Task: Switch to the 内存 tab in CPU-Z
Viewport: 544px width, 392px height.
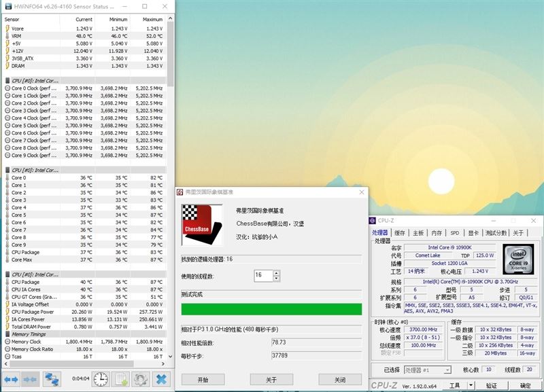Action: [437, 233]
